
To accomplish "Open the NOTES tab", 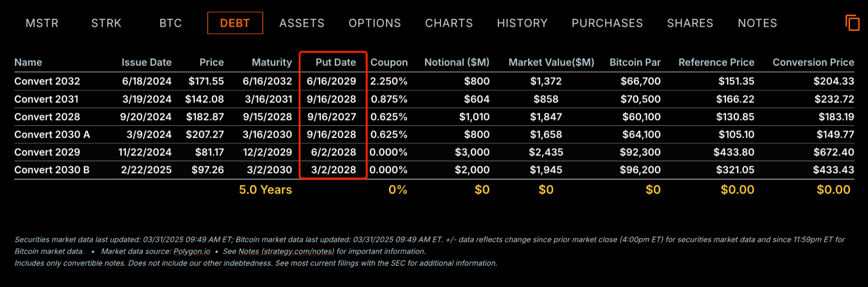I will [x=757, y=23].
